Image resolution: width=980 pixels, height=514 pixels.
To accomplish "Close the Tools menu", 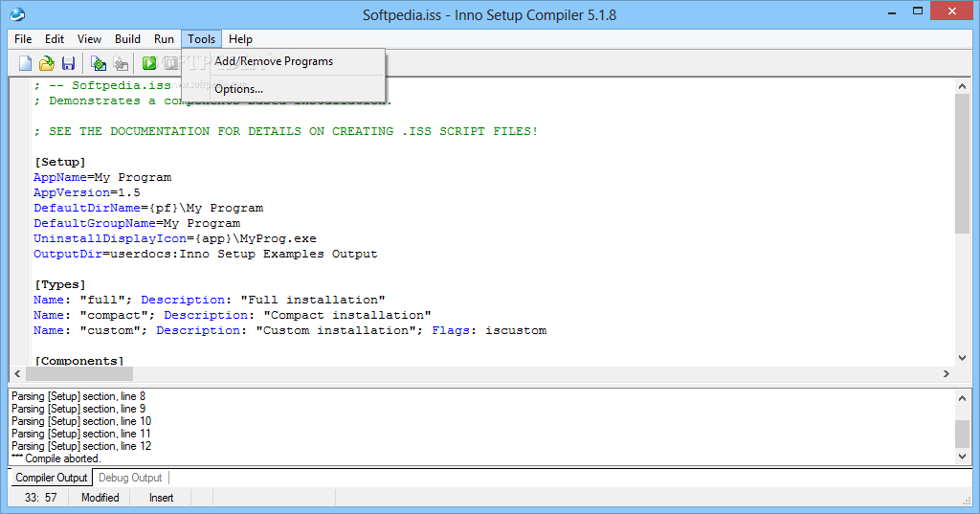I will click(x=201, y=39).
